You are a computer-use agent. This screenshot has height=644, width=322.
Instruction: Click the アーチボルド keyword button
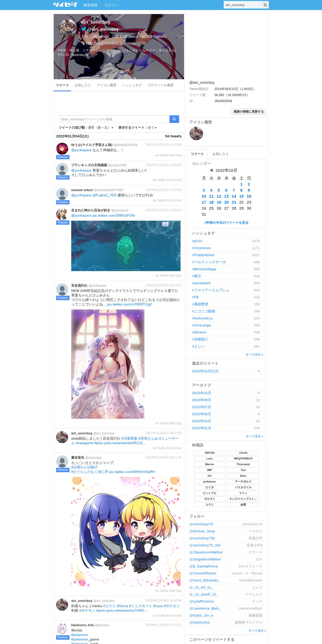(x=243, y=481)
